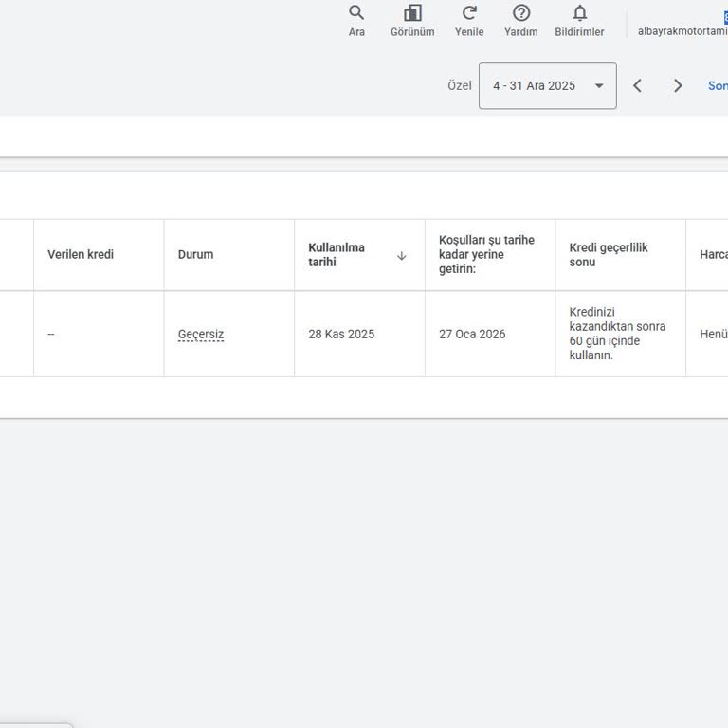Click the albayrakmotortami account name
This screenshot has width=728, height=728.
click(x=682, y=31)
